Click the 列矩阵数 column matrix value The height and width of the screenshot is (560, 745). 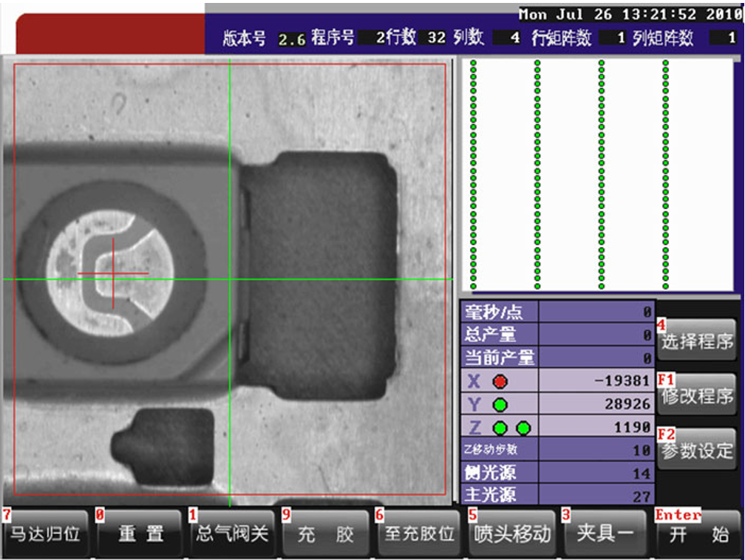click(724, 38)
